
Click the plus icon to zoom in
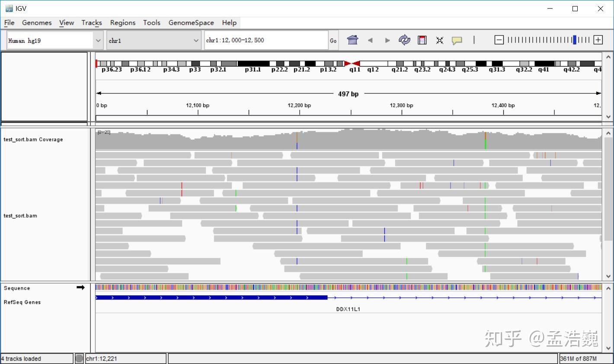click(x=598, y=39)
